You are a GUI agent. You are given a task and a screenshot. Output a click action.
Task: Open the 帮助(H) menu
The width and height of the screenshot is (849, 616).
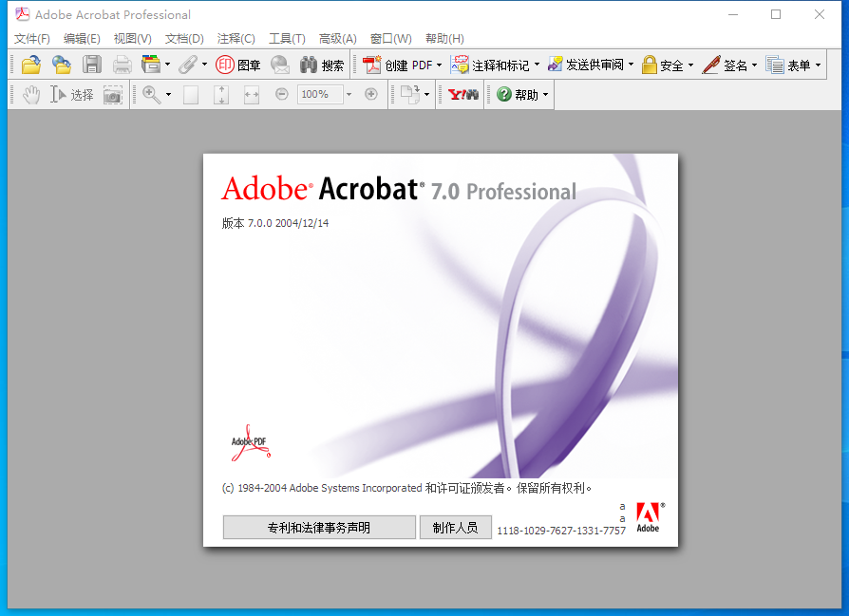click(x=444, y=38)
